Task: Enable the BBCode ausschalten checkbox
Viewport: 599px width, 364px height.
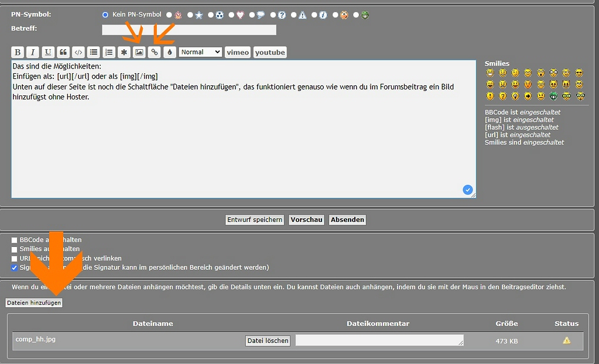Action: pos(15,240)
